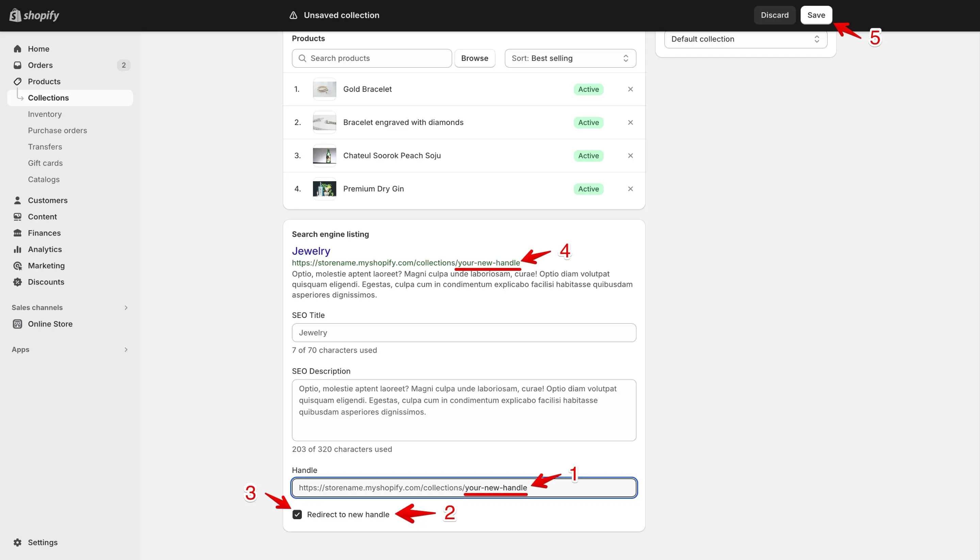Toggle the Redirect to new handle checkbox
The width and height of the screenshot is (980, 560).
(297, 515)
